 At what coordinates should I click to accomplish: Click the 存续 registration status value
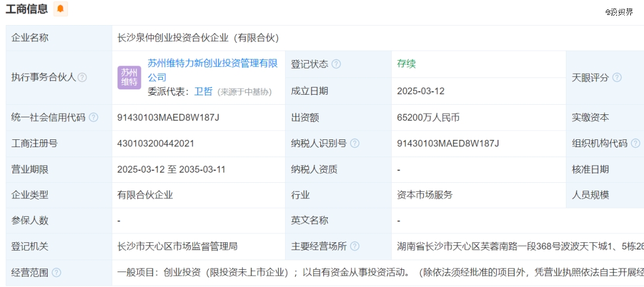point(406,64)
